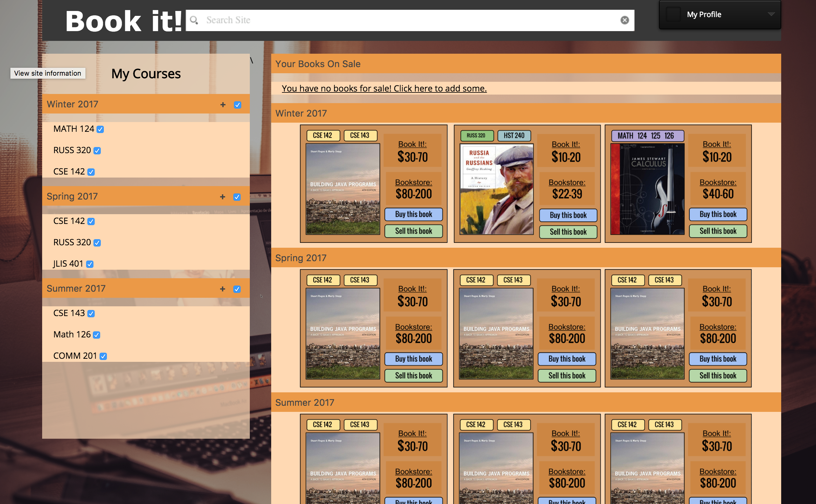Image resolution: width=816 pixels, height=504 pixels.
Task: Uncheck the COMM 201 course checkbox
Action: pos(104,356)
